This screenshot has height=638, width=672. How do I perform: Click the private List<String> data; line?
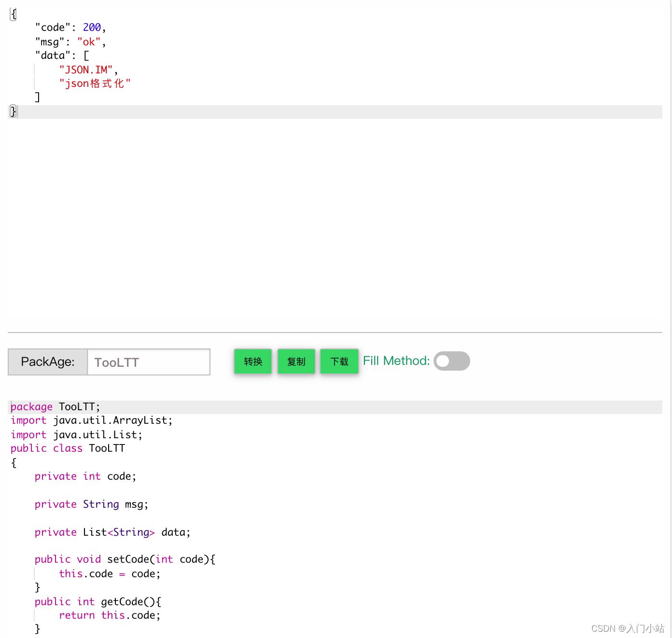112,532
